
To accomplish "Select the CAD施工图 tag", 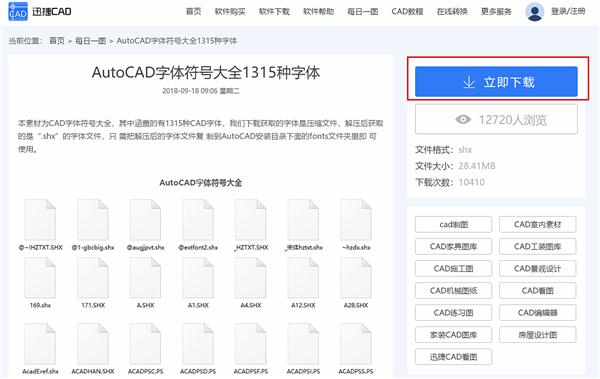I will tap(453, 268).
